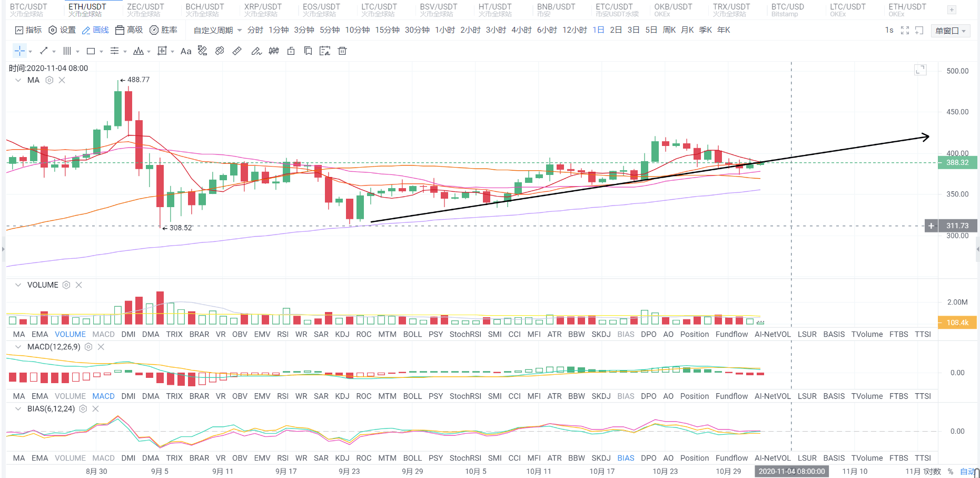Toggle the 画线 drawing toolbar
Viewport: 980px width, 478px height.
pyautogui.click(x=95, y=30)
